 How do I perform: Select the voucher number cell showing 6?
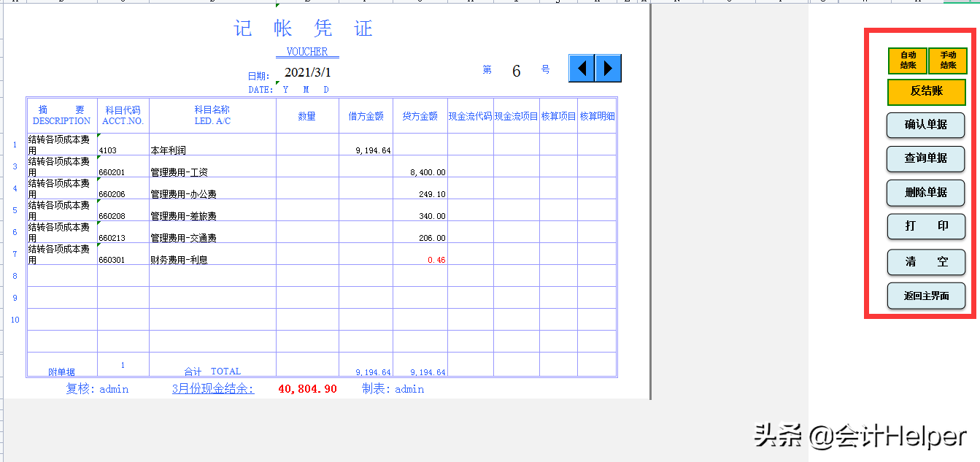(516, 70)
